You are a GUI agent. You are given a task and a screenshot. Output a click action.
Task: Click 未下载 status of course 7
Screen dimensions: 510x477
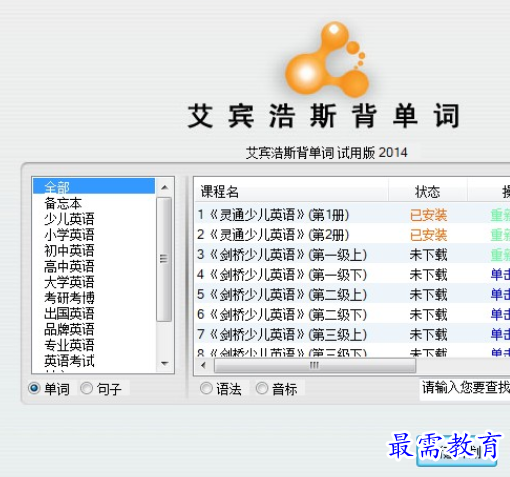[x=428, y=334]
